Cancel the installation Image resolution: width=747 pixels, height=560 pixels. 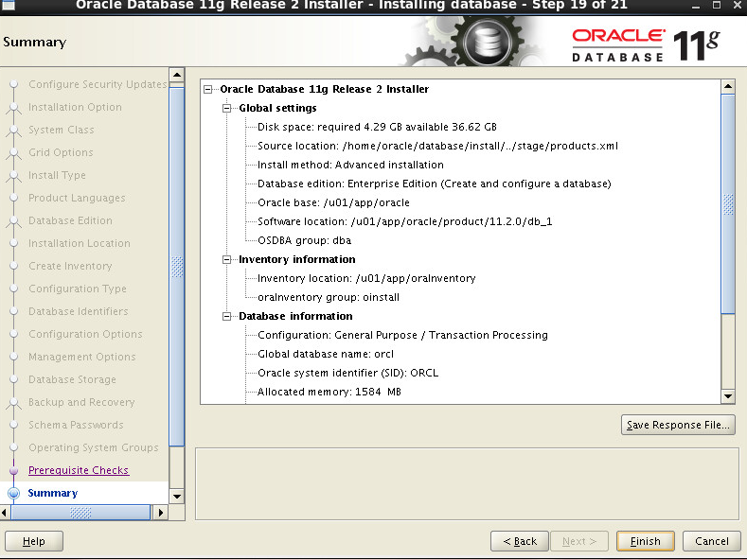click(x=711, y=541)
